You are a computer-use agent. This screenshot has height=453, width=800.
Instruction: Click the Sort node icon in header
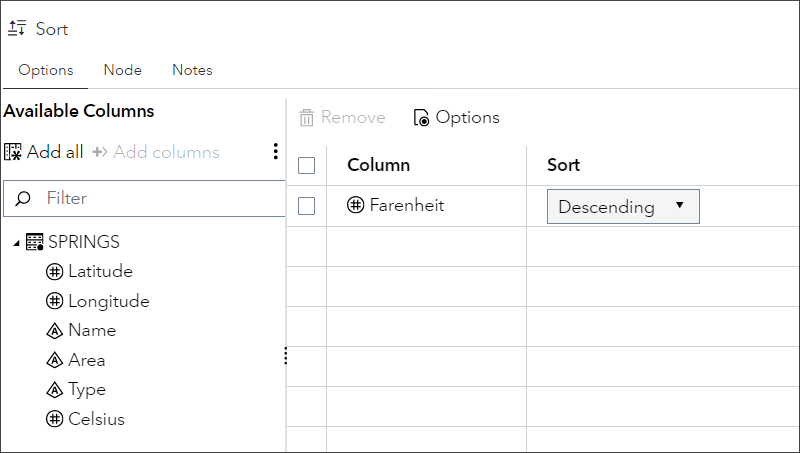point(17,29)
